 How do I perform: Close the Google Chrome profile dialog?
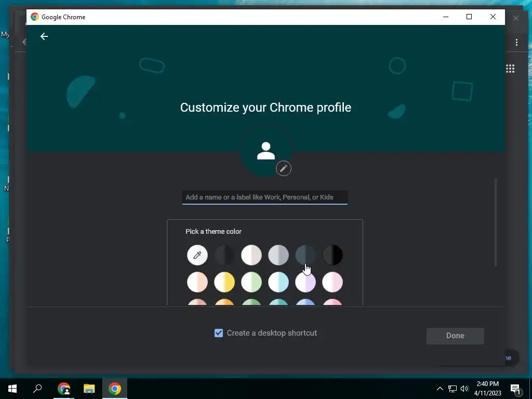[x=493, y=17]
